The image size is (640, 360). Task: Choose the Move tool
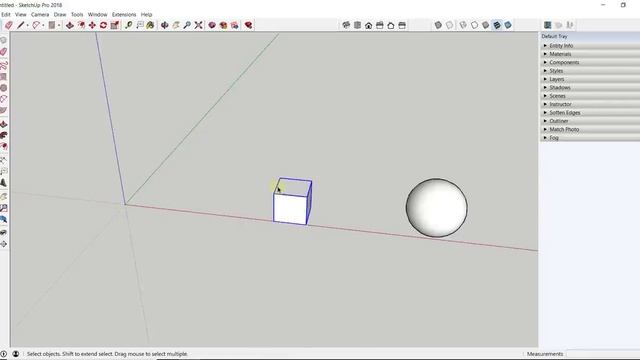point(92,25)
